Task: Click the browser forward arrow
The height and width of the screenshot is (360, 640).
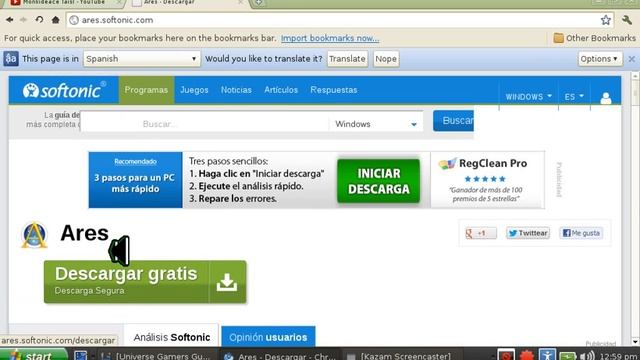Action: pos(24,20)
